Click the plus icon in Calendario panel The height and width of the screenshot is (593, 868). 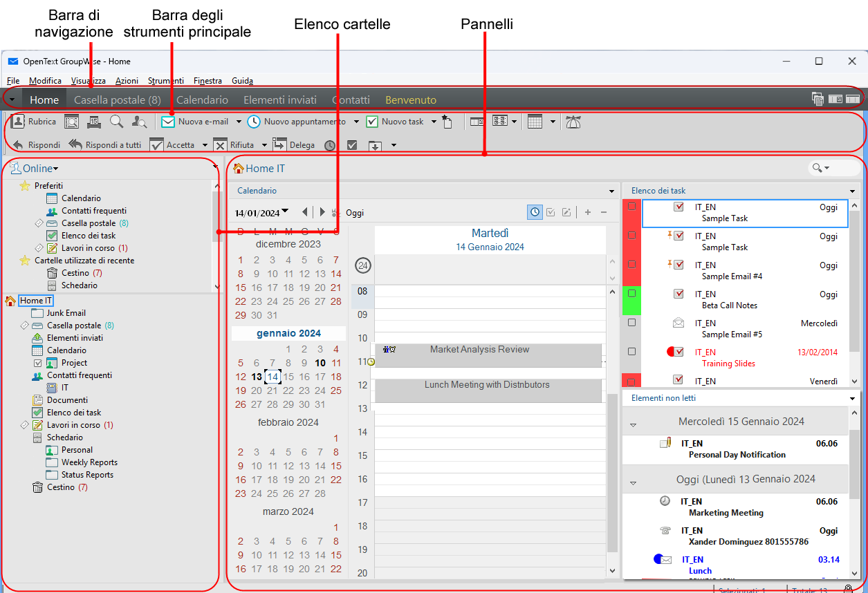[588, 212]
